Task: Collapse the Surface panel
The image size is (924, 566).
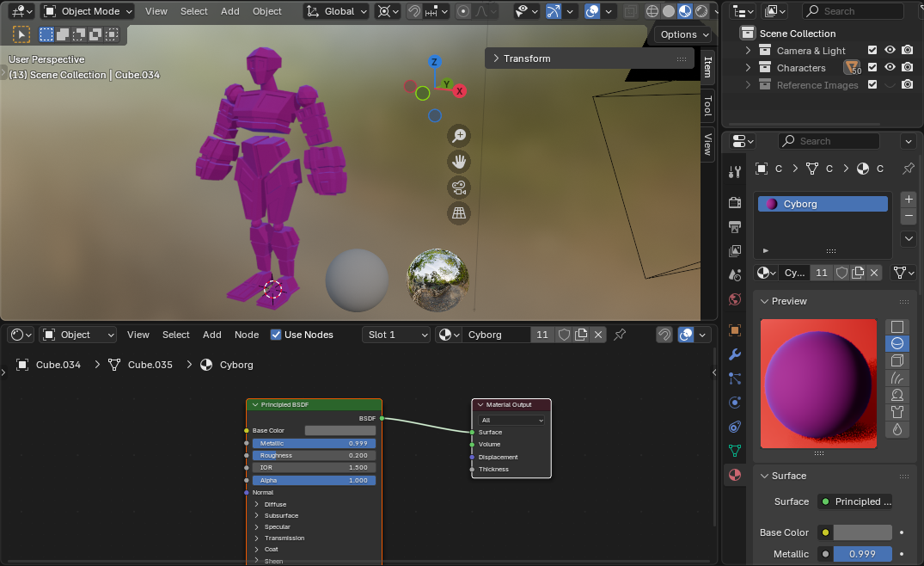Action: (x=764, y=476)
